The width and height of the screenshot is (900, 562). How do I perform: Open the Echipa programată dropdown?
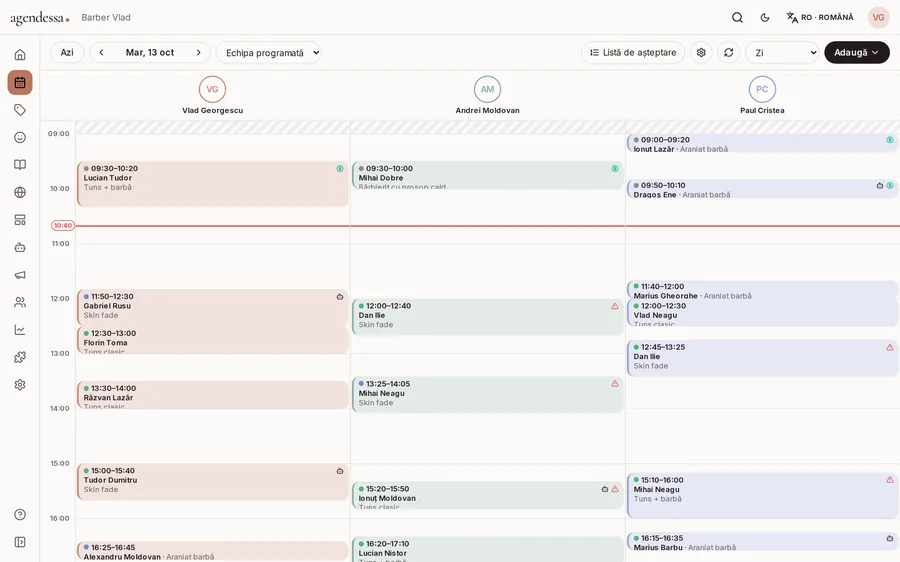point(269,53)
